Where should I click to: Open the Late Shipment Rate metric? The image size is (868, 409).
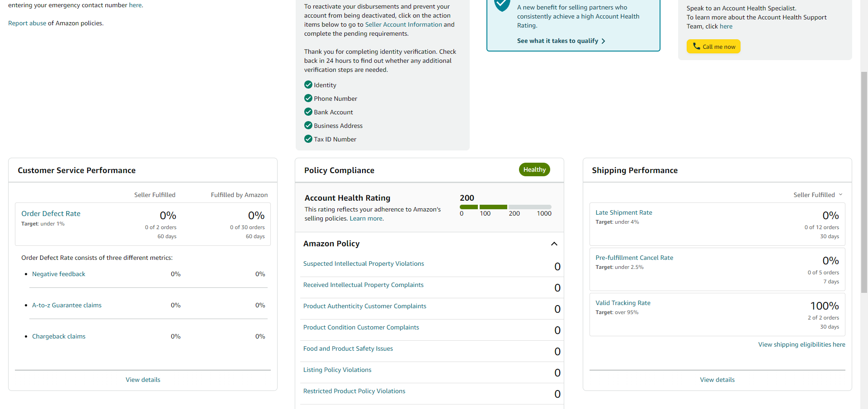624,212
